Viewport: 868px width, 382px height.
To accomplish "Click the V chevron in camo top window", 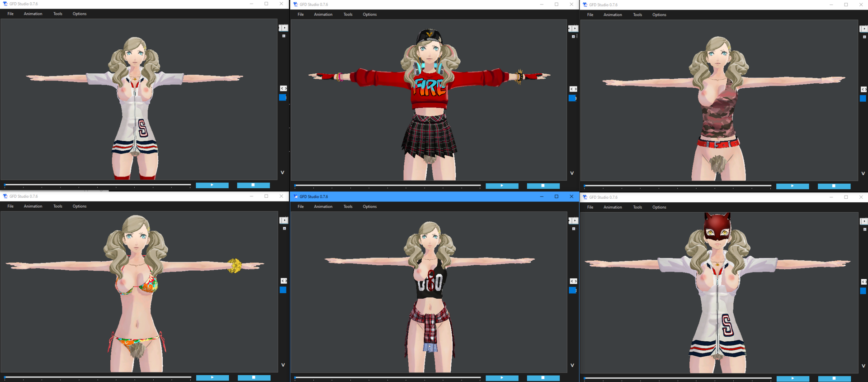I will (863, 174).
